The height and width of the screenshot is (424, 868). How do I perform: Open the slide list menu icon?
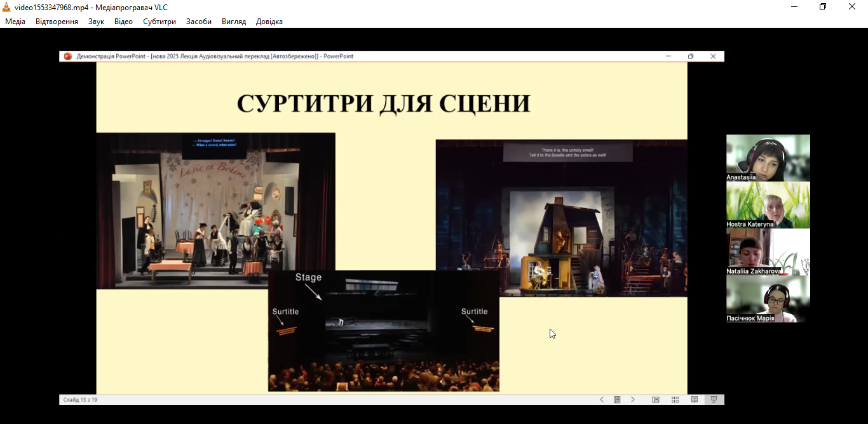617,400
